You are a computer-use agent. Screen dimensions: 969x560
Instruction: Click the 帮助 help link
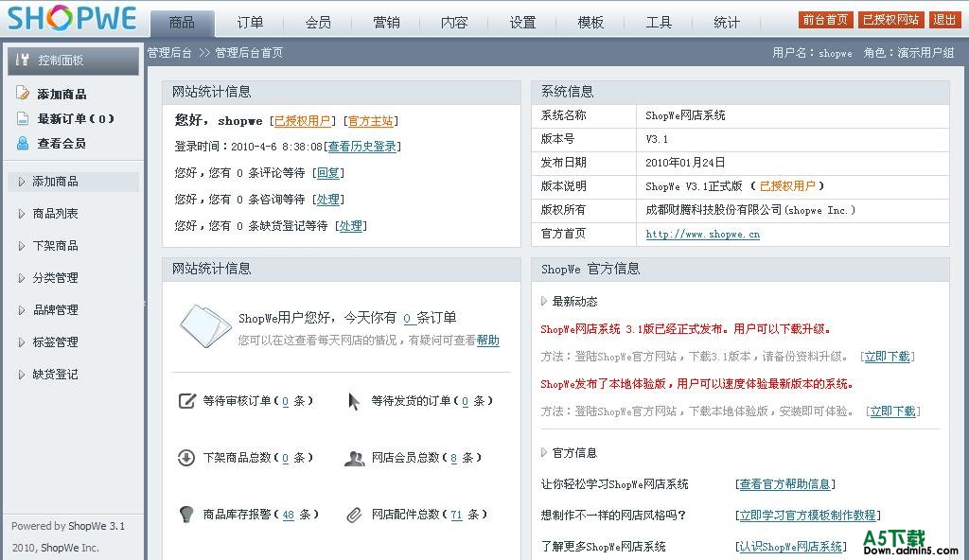pyautogui.click(x=487, y=341)
